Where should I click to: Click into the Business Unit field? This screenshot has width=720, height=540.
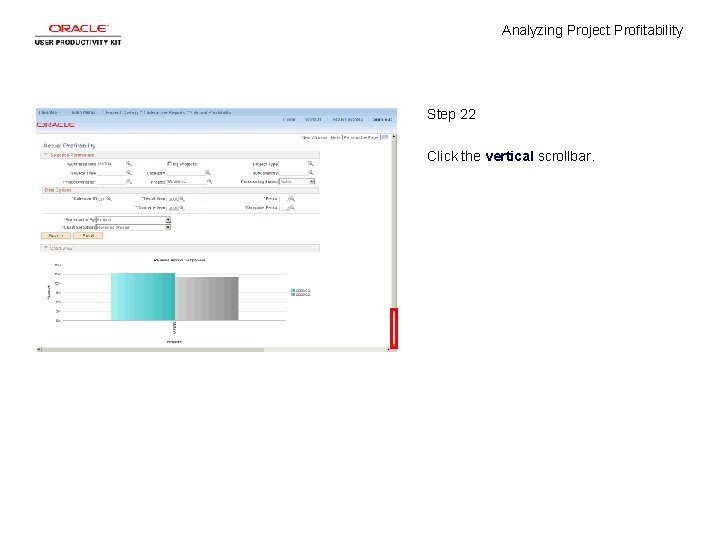111,163
